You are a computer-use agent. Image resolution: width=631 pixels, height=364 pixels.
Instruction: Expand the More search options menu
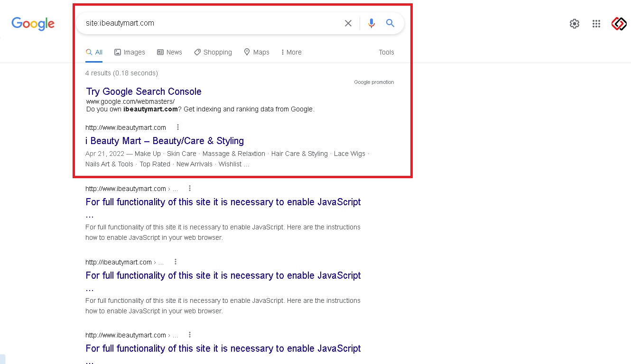click(x=291, y=52)
